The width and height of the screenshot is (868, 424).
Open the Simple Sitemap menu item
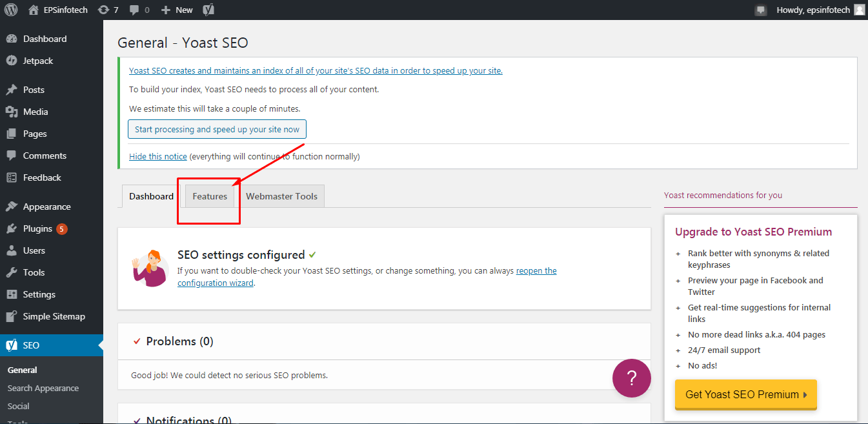52,316
